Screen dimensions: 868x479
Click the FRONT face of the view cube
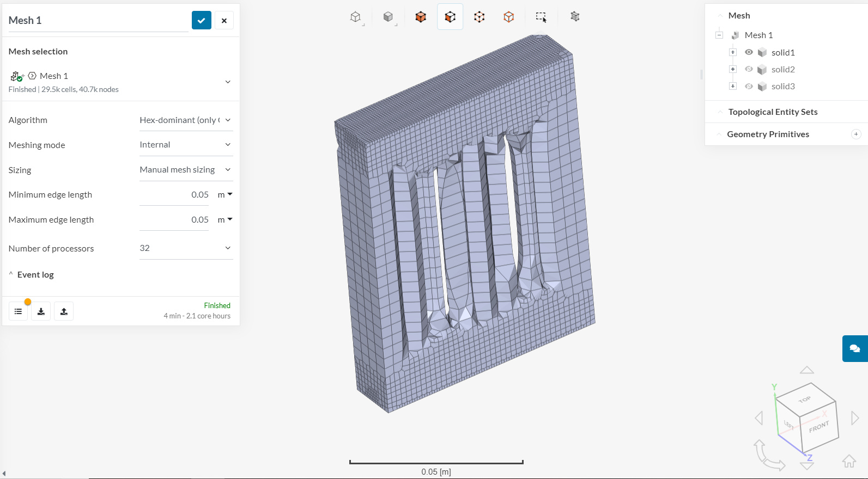(818, 427)
